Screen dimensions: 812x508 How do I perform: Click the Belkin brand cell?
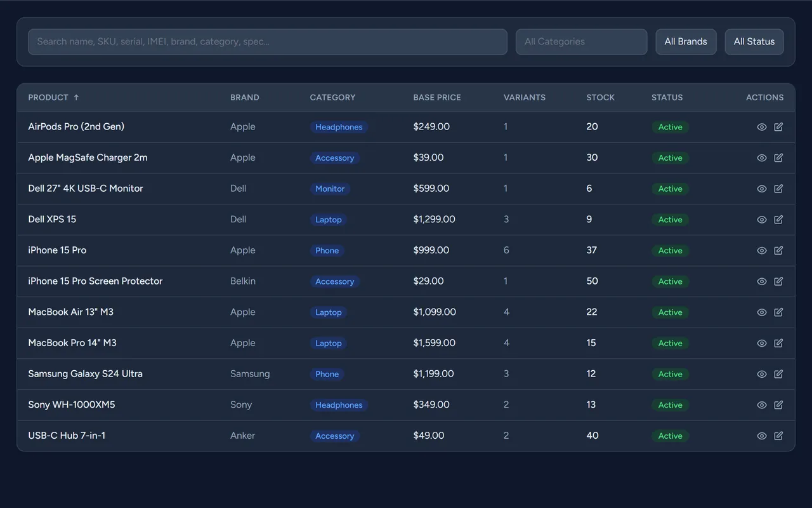243,281
